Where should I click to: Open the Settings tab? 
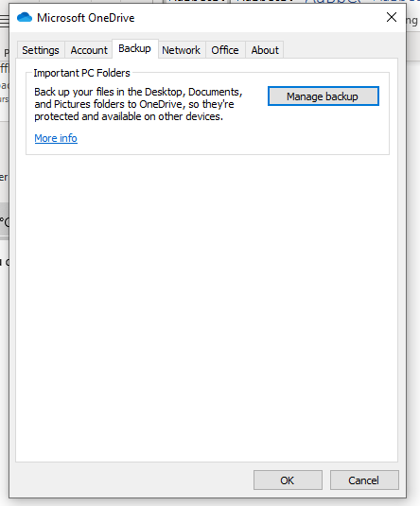(41, 50)
